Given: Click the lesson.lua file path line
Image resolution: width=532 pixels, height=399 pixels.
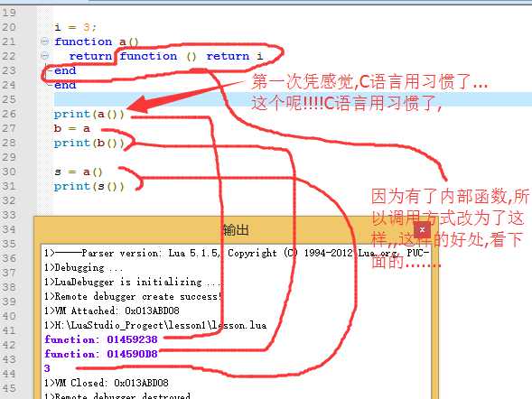Looking at the screenshot, I should pos(155,325).
